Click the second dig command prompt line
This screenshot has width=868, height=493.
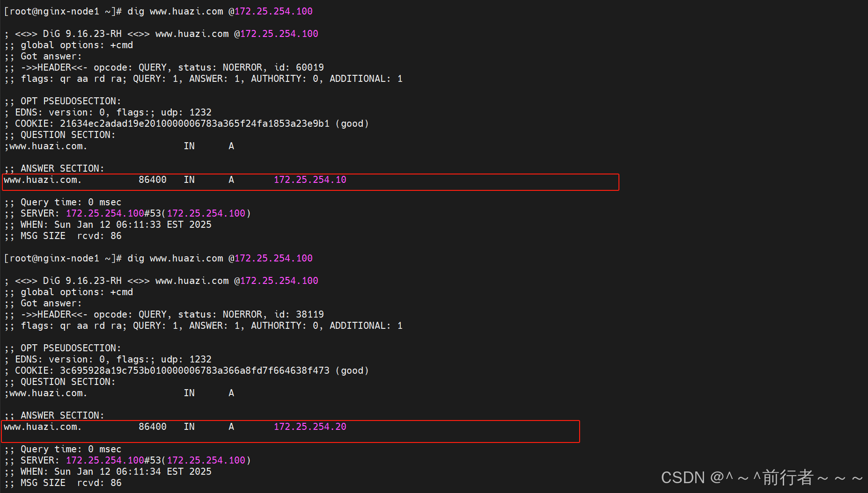pos(158,258)
